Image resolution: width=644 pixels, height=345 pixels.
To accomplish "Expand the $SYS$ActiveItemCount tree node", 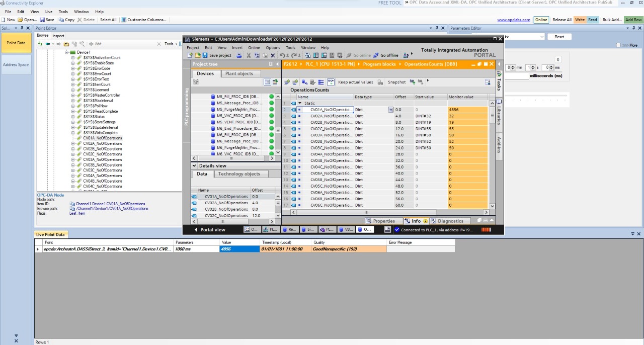I will pos(73,58).
